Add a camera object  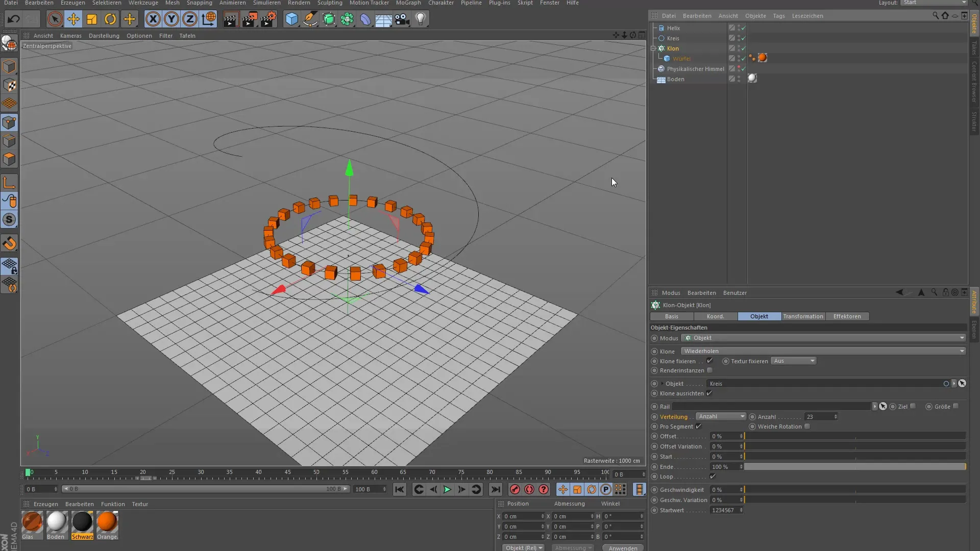(402, 19)
